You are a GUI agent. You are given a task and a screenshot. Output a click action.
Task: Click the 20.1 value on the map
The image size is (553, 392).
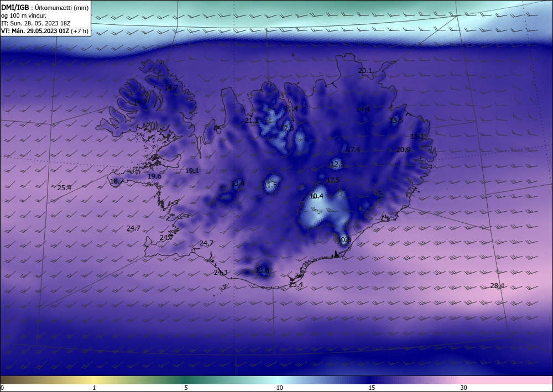coord(365,71)
